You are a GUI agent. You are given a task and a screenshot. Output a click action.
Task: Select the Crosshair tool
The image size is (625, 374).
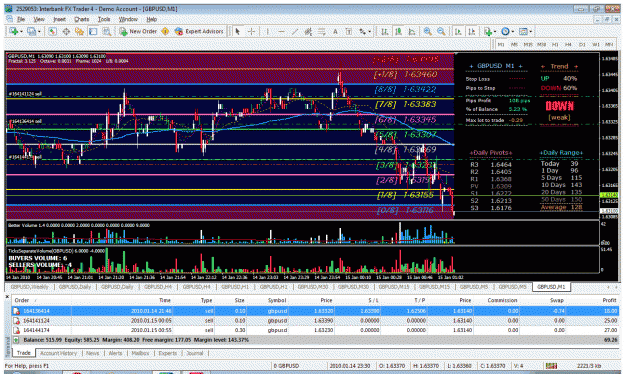point(252,31)
